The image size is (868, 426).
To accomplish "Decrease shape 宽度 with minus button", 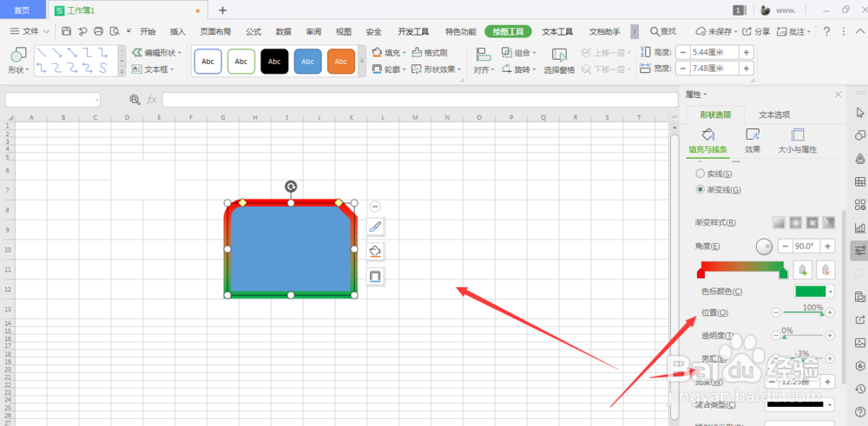I will coord(682,69).
